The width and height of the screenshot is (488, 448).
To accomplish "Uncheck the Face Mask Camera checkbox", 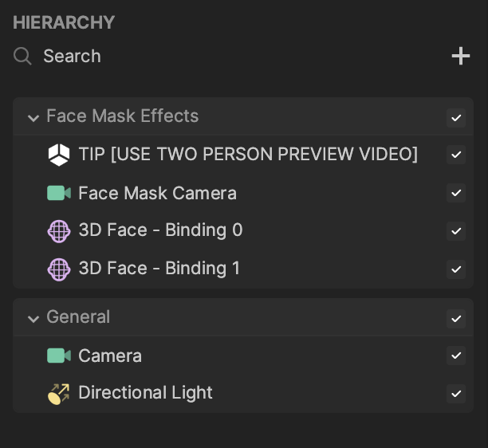I will [x=456, y=193].
